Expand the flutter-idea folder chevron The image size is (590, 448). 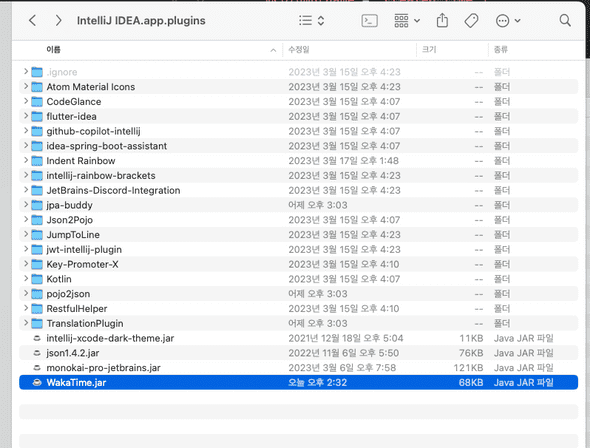point(26,116)
